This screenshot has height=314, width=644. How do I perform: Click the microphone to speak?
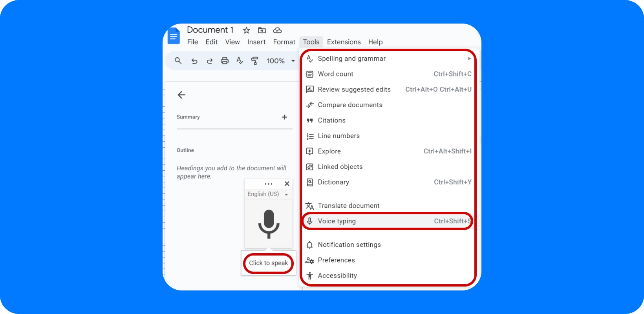pos(269,224)
